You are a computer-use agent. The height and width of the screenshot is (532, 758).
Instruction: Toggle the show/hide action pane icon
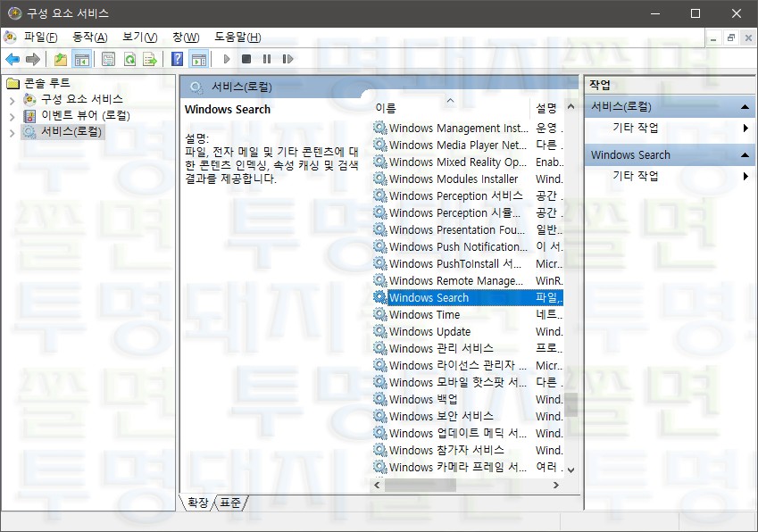tap(199, 59)
